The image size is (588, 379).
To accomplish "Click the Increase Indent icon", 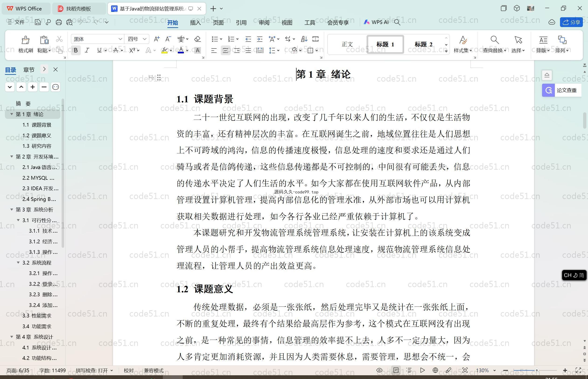I will click(x=260, y=39).
